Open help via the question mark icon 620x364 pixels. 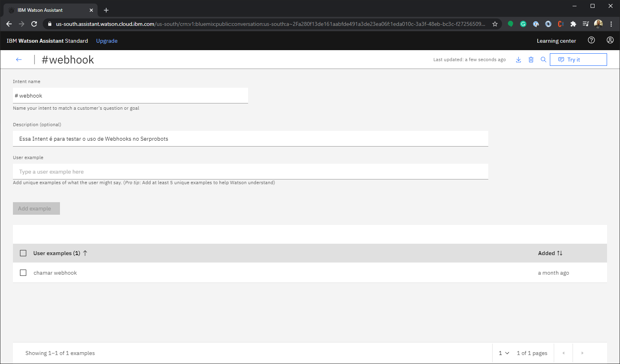(x=591, y=40)
